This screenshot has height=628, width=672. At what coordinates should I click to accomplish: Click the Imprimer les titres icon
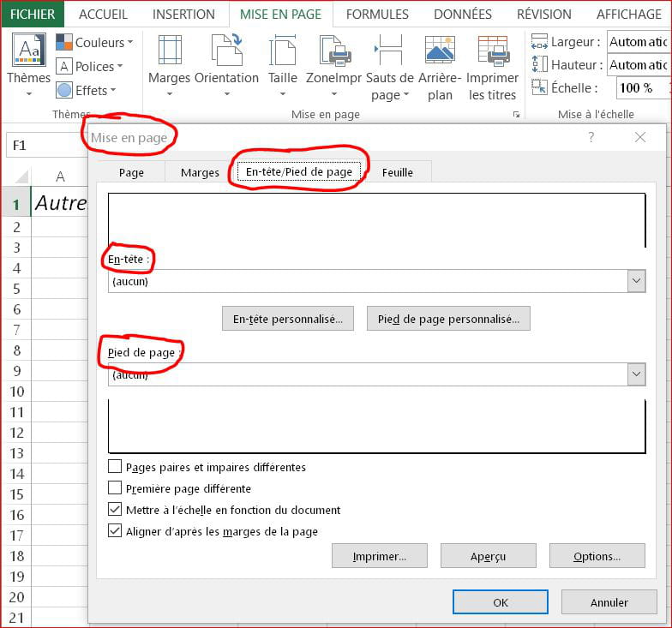493,51
